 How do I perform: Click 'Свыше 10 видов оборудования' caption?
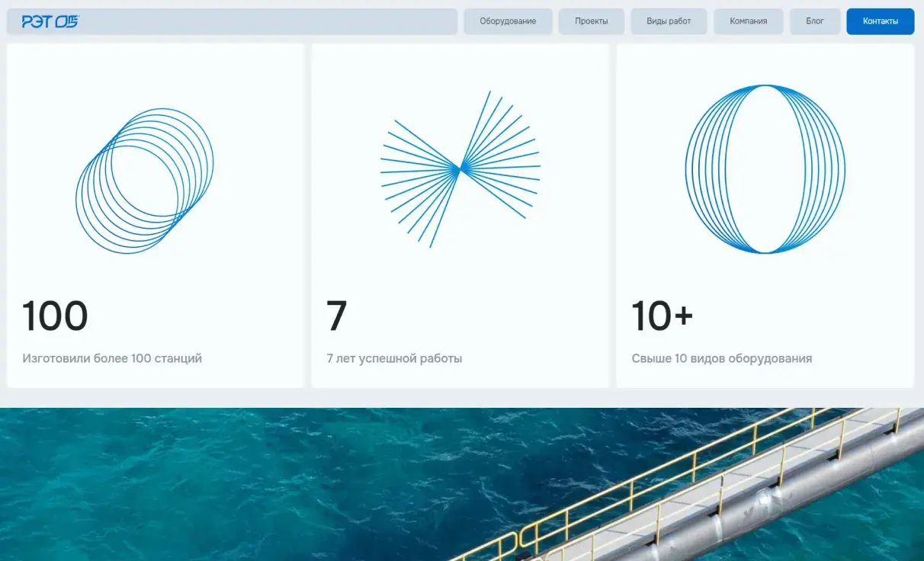pos(721,358)
